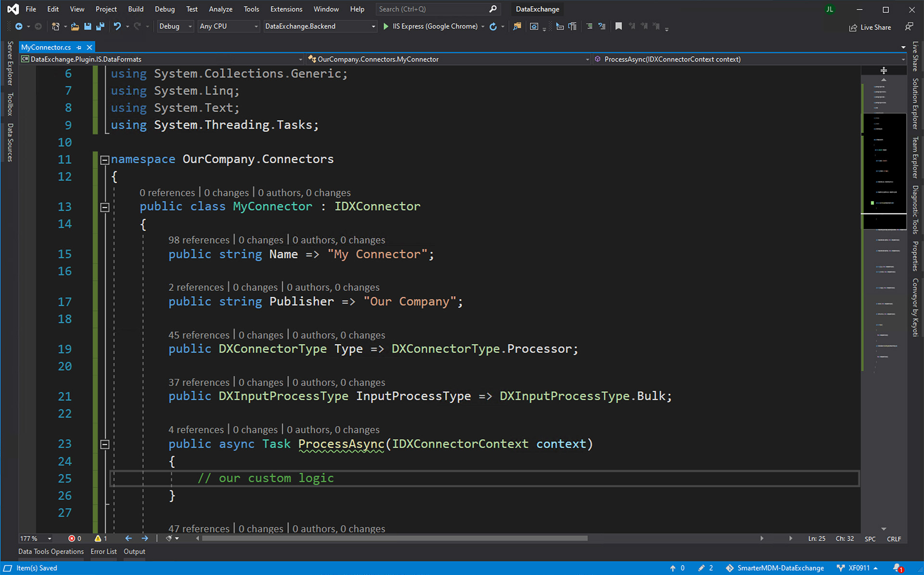
Task: Click the Save All toolbar icon
Action: pyautogui.click(x=100, y=26)
